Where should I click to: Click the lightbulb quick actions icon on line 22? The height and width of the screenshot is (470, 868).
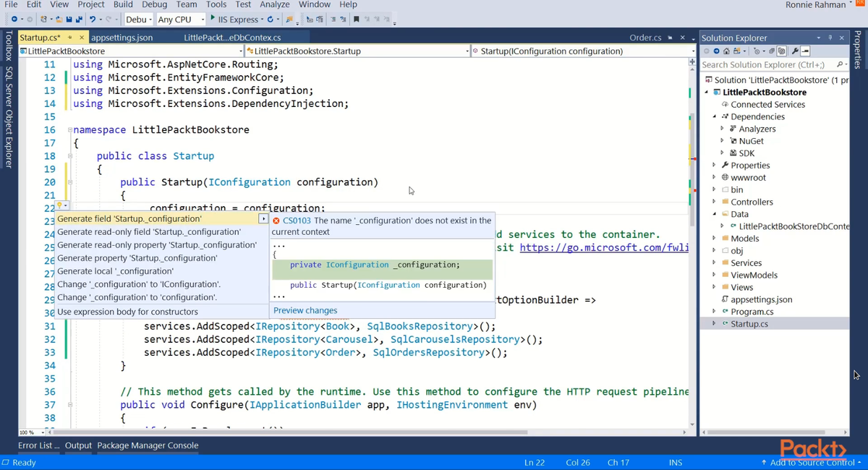tap(61, 207)
